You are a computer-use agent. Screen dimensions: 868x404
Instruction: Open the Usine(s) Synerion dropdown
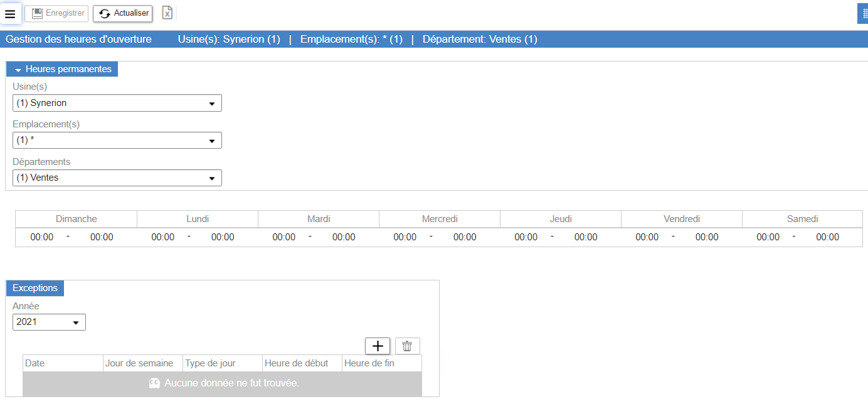pos(117,103)
